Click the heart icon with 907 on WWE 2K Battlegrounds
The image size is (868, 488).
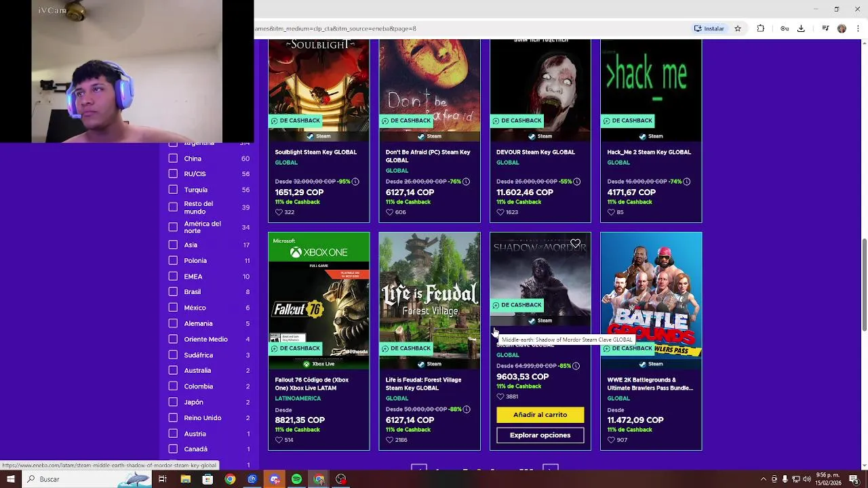point(611,440)
